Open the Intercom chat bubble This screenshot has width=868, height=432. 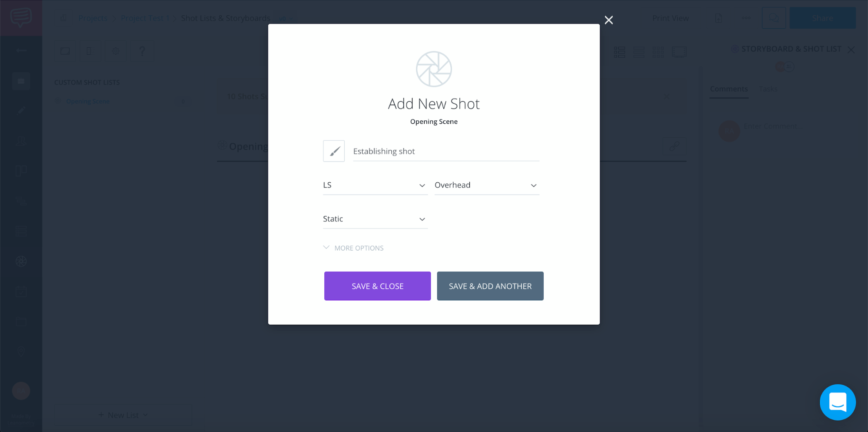pyautogui.click(x=837, y=402)
